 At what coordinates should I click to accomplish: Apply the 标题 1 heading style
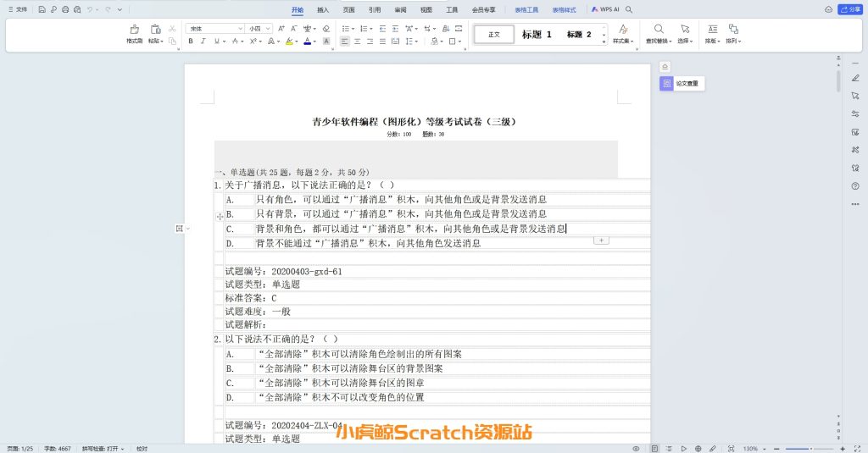click(537, 35)
